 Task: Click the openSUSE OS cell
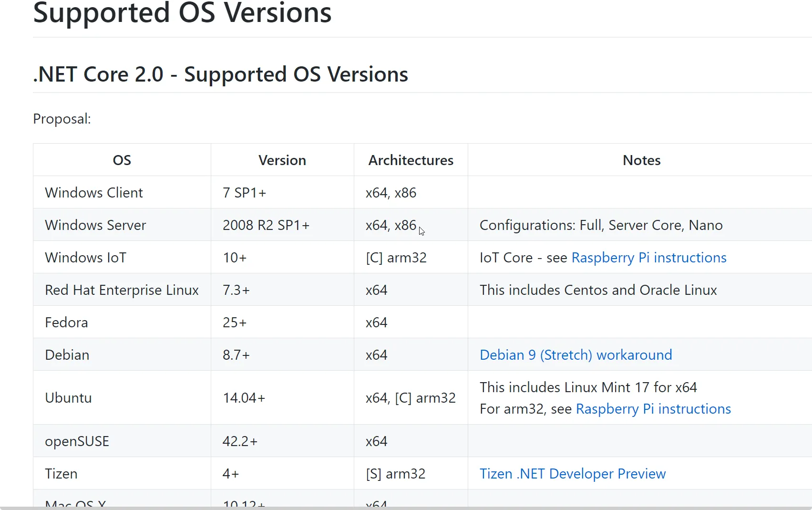click(x=77, y=441)
